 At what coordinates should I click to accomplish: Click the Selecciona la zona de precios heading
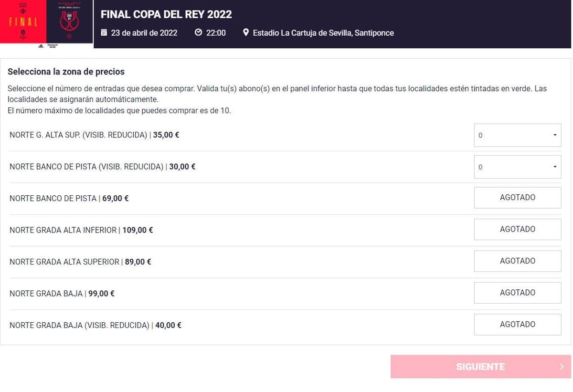pos(66,72)
